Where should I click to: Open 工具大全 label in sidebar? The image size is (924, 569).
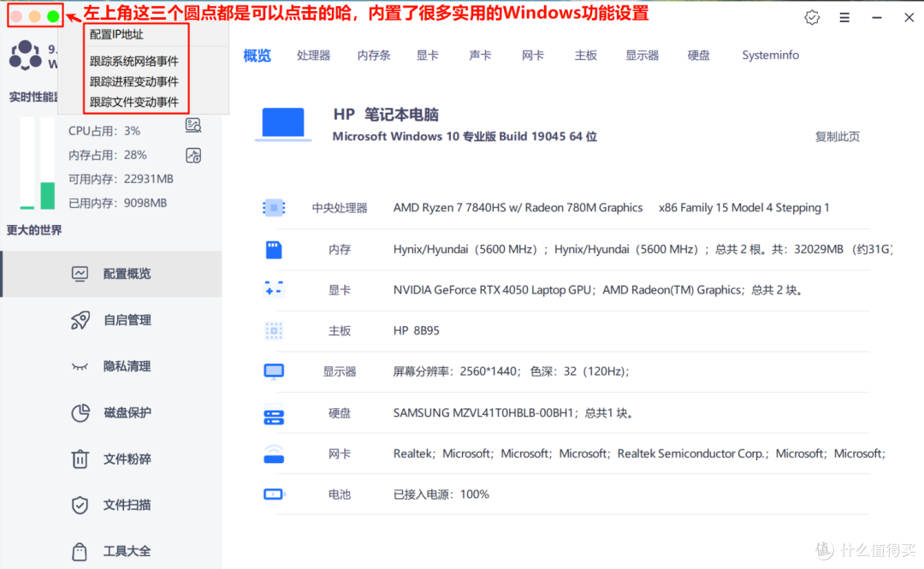pyautogui.click(x=127, y=551)
